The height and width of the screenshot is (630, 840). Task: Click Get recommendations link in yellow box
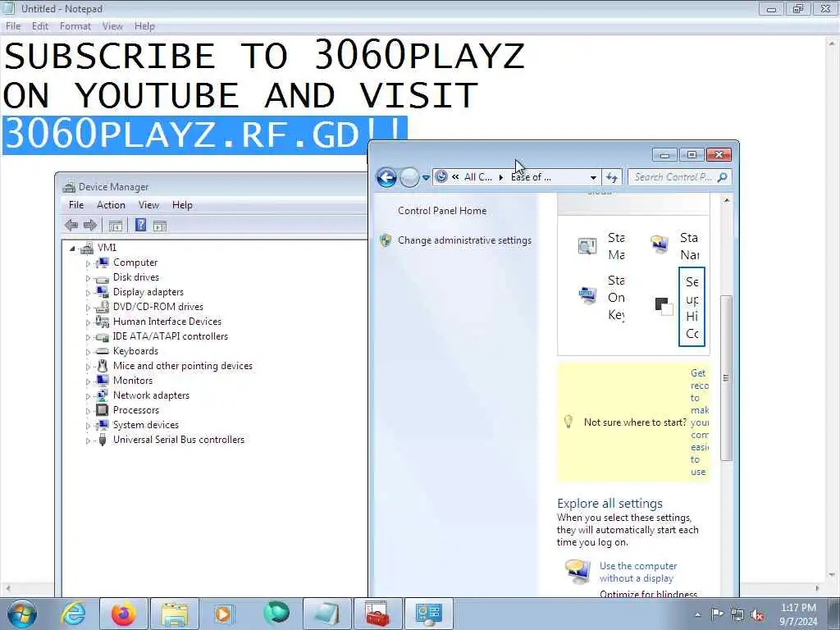click(699, 422)
